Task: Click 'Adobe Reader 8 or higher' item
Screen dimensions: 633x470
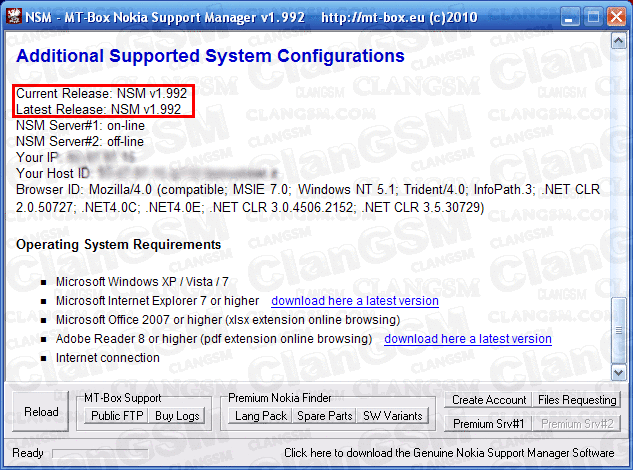Action: tap(214, 339)
